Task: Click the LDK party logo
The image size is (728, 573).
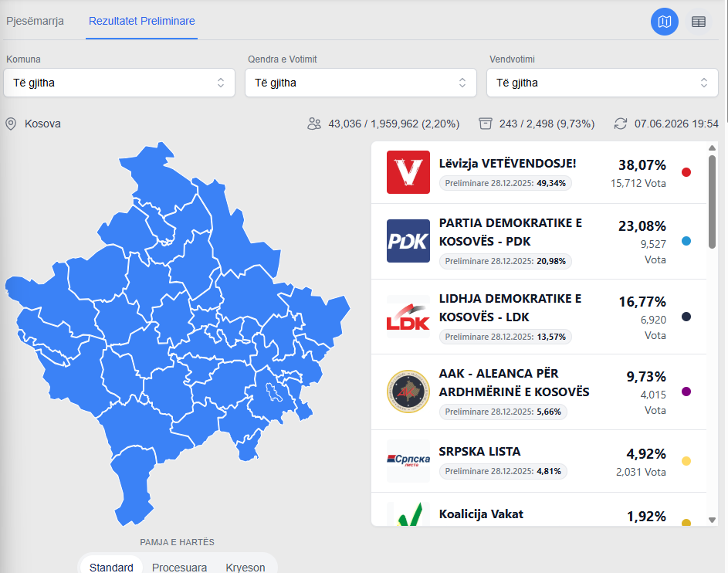Action: pyautogui.click(x=408, y=317)
